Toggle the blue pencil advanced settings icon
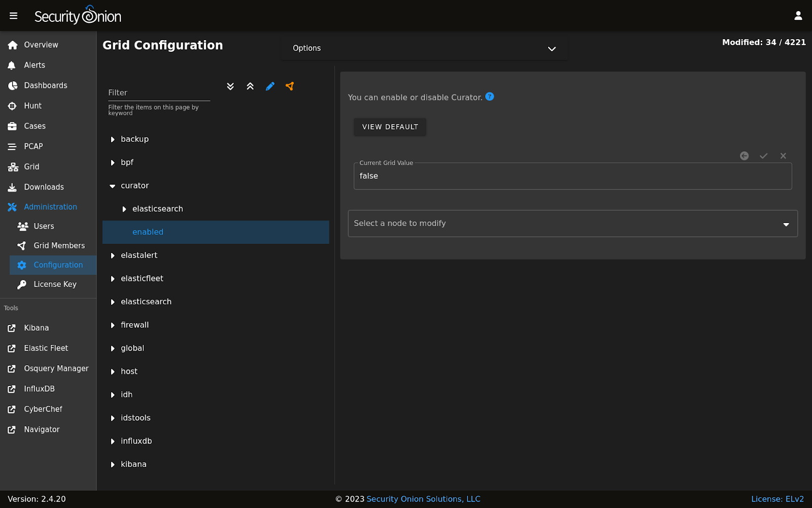 pos(270,86)
